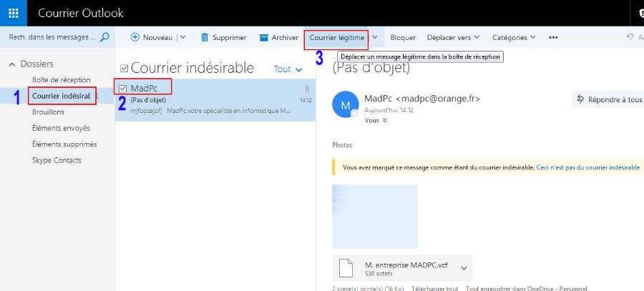
Task: Click the Archiver box icon
Action: (x=263, y=37)
